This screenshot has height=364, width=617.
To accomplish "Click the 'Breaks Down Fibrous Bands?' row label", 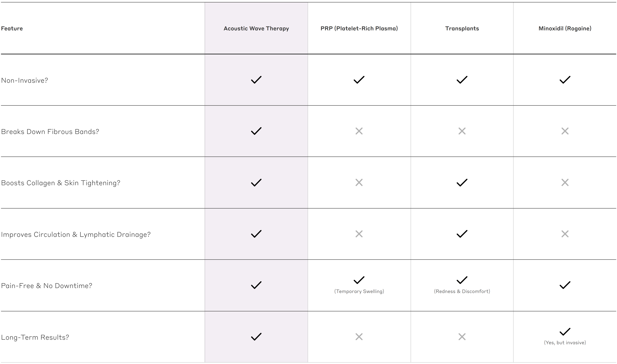I will [x=50, y=132].
